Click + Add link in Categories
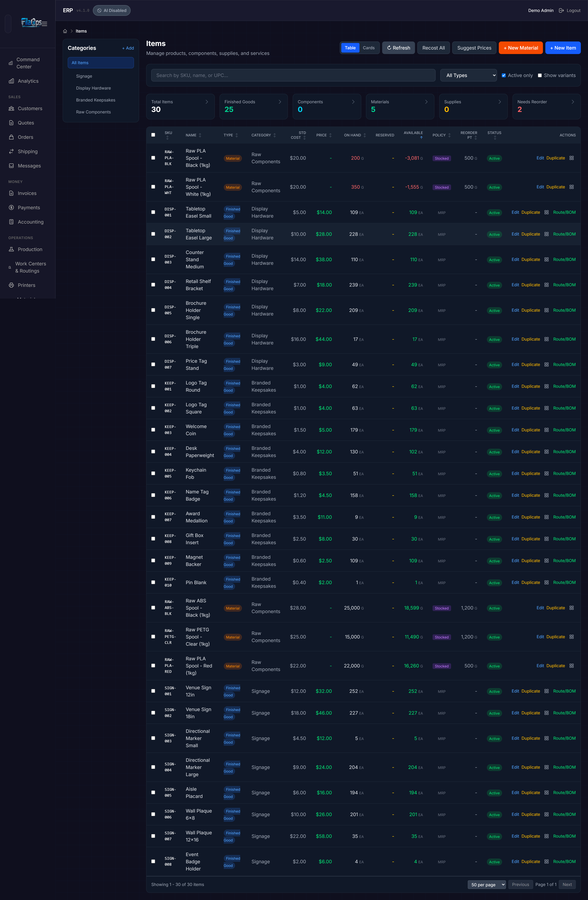 point(128,48)
